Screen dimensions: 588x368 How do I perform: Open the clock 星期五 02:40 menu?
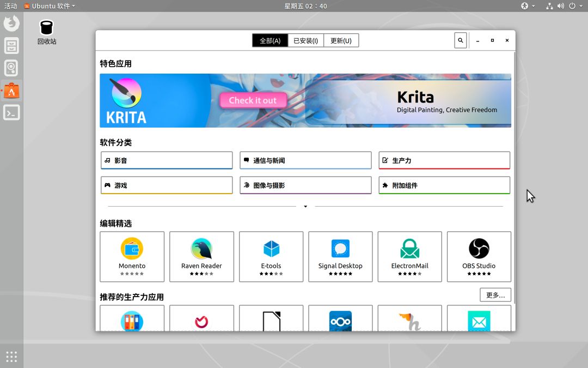click(305, 6)
